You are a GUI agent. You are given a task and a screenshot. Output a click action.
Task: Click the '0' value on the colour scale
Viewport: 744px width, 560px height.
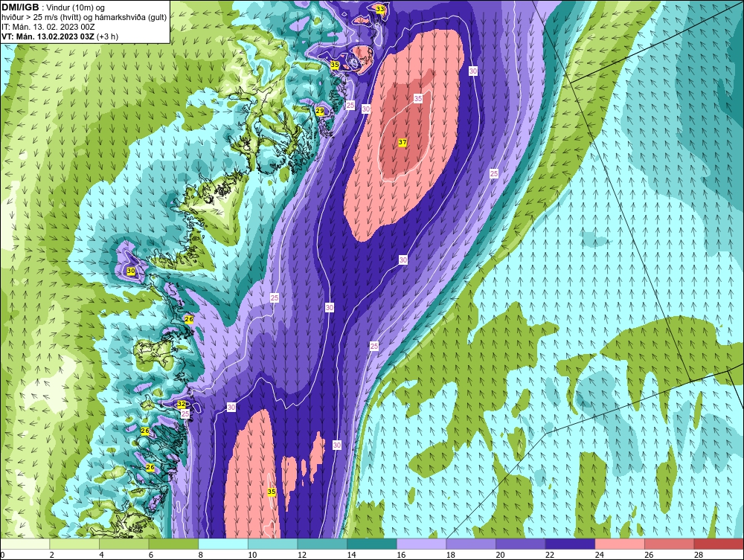2,555
